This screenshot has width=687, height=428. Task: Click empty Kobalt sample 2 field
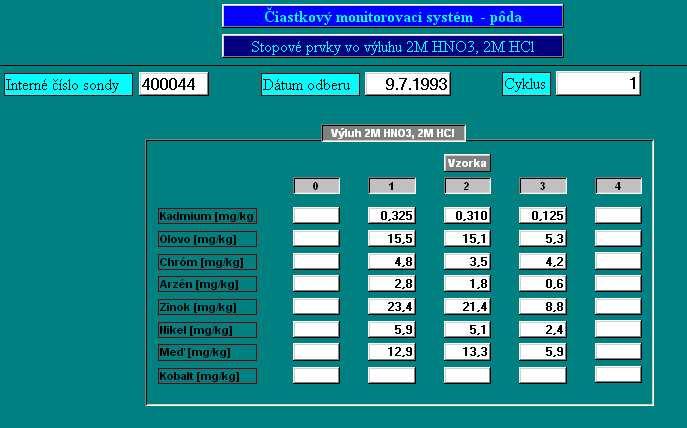pos(467,375)
